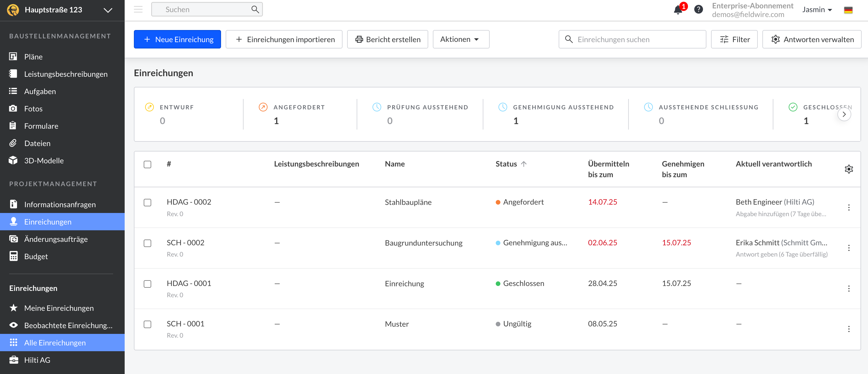Click the Ausstehende Schliessung clock icon
Image resolution: width=868 pixels, height=374 pixels.
tap(648, 107)
